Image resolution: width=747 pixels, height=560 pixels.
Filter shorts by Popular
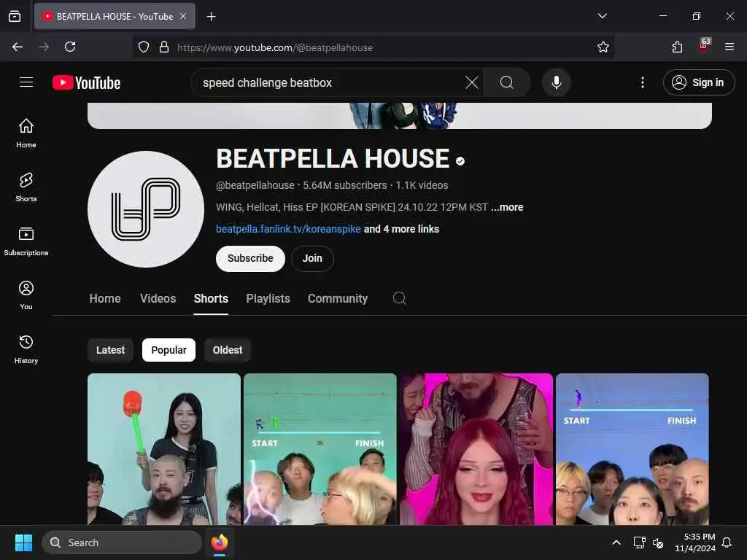(169, 350)
